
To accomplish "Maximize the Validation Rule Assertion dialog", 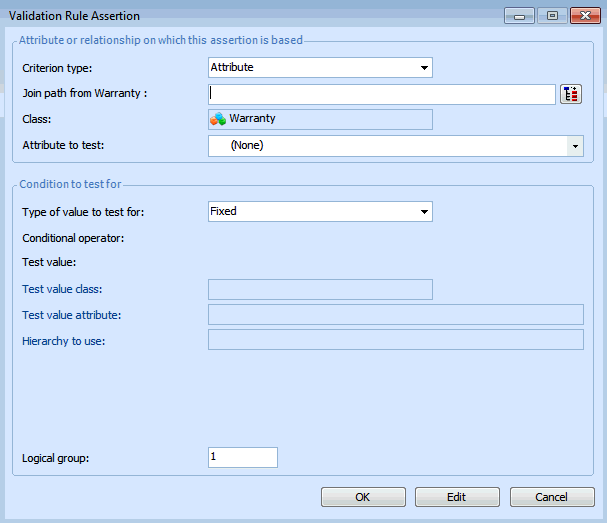I will tap(551, 15).
